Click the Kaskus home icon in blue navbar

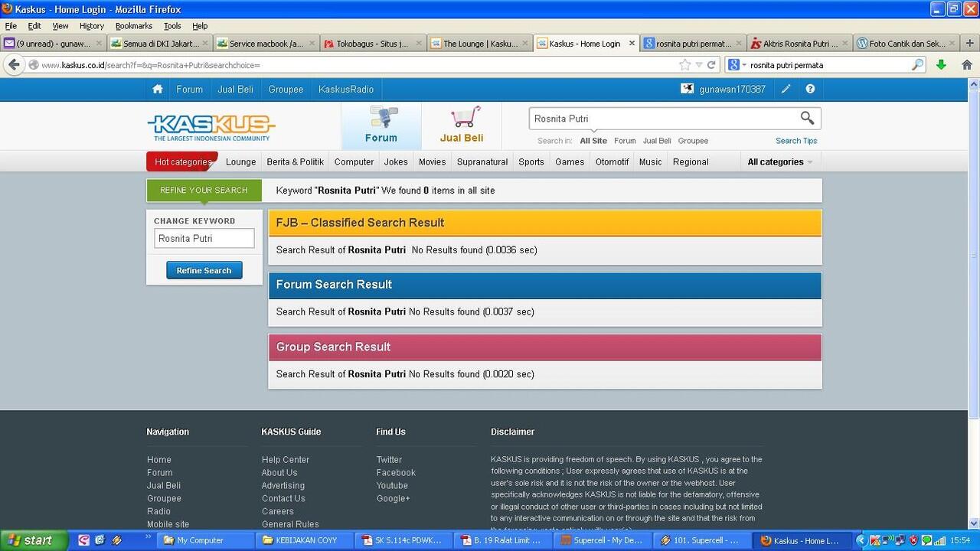pos(158,90)
